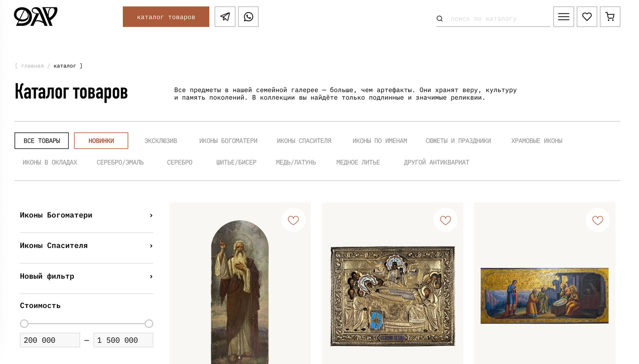Select the СЕРЕБРО category
639x364 pixels.
pos(180,162)
